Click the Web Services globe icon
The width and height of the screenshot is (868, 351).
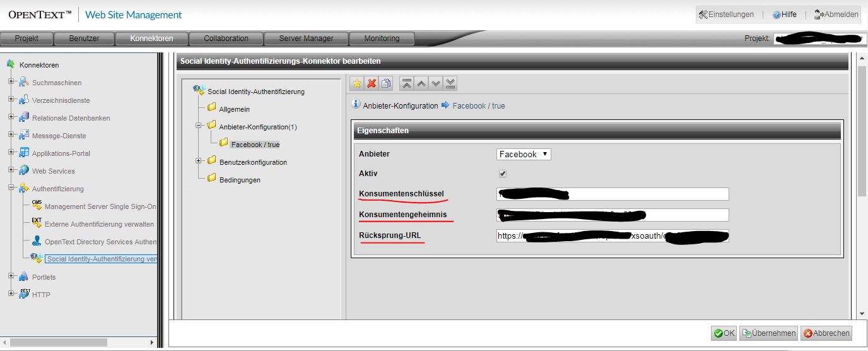[24, 170]
